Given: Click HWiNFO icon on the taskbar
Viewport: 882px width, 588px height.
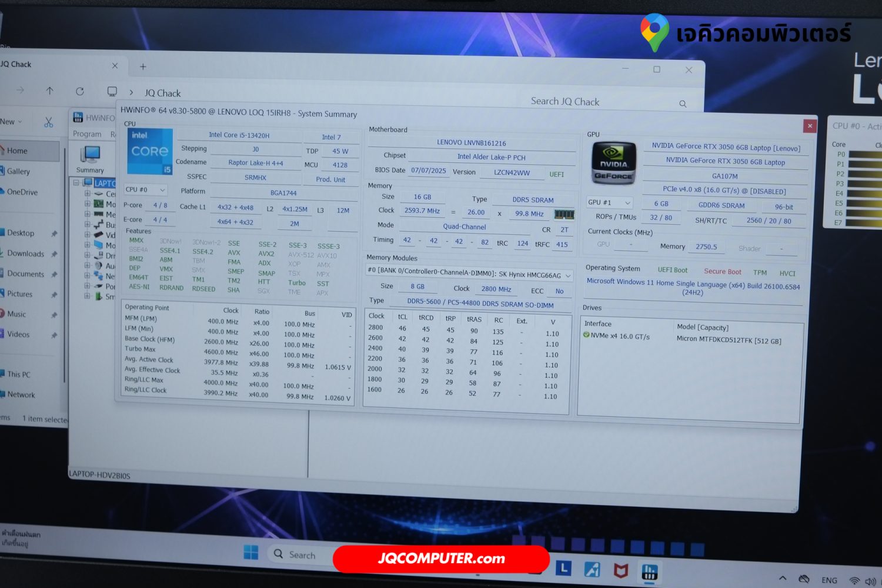Looking at the screenshot, I should coord(650,572).
